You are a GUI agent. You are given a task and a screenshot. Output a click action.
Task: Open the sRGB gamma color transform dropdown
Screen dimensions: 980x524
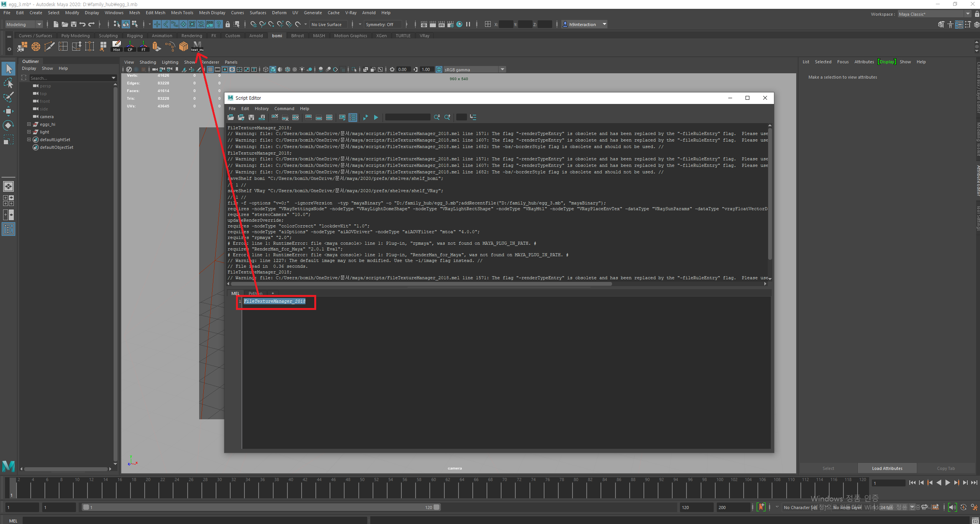[502, 69]
